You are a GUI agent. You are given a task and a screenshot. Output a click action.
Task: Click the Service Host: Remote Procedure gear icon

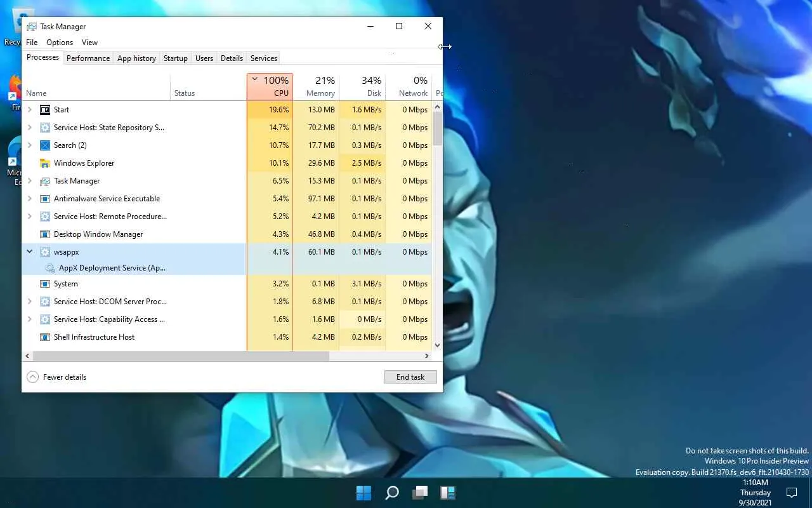tap(45, 217)
